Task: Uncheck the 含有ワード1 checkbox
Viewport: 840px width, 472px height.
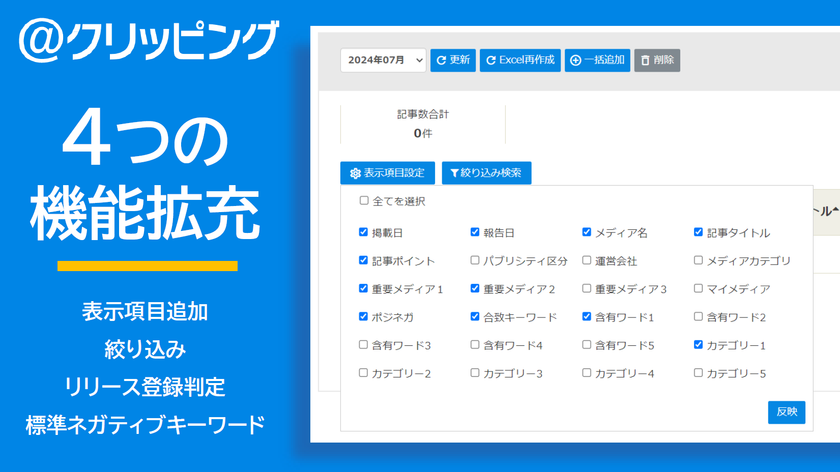Action: pyautogui.click(x=587, y=317)
